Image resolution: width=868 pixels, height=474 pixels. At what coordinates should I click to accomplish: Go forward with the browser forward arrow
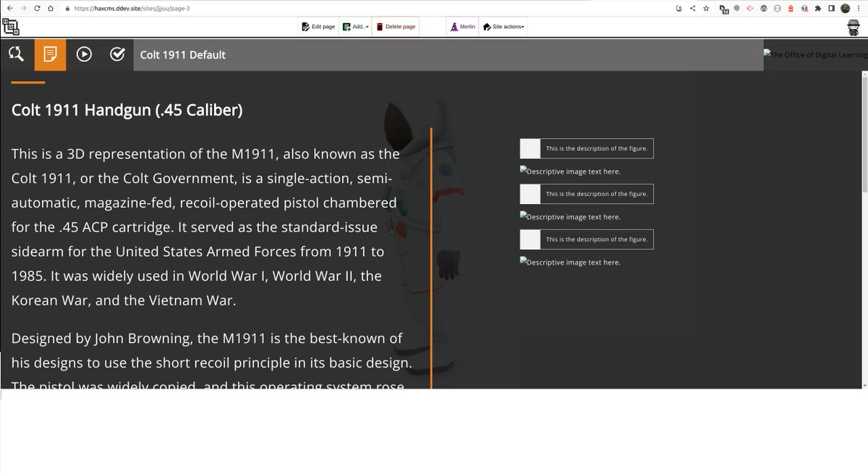(23, 9)
